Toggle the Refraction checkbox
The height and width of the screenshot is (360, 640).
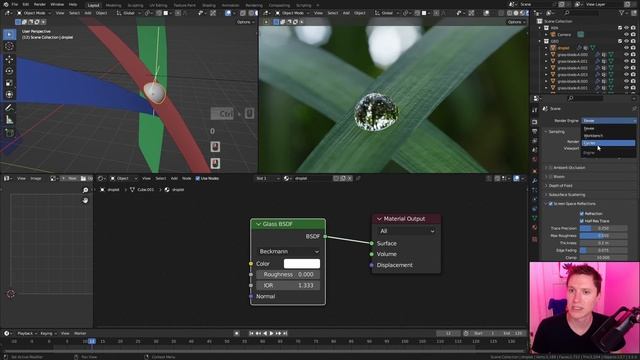[x=582, y=213]
